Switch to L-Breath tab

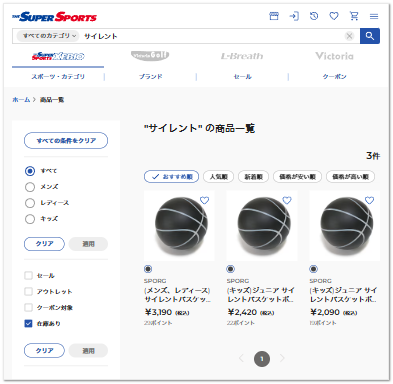(x=242, y=56)
